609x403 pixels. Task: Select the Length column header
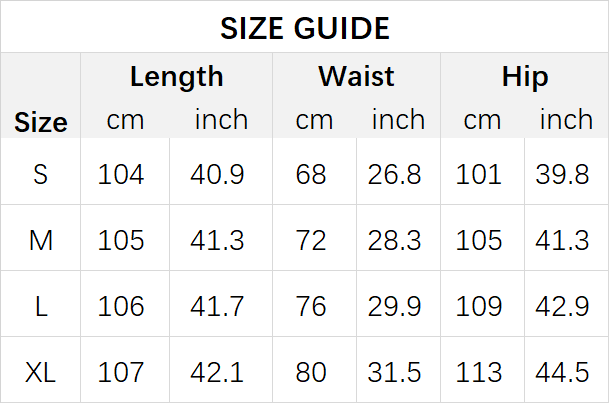click(x=177, y=76)
